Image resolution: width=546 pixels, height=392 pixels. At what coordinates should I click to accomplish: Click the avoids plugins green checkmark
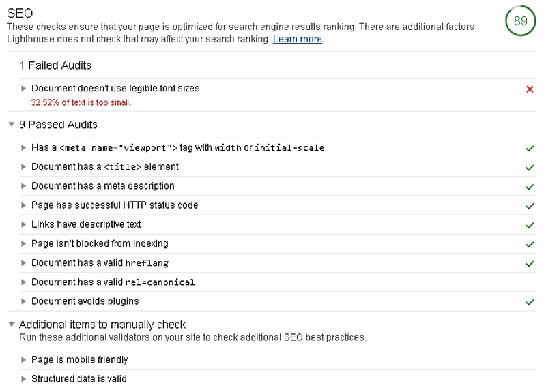[530, 302]
